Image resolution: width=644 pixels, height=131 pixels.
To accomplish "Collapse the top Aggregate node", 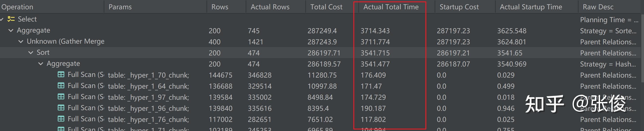I will click(11, 30).
